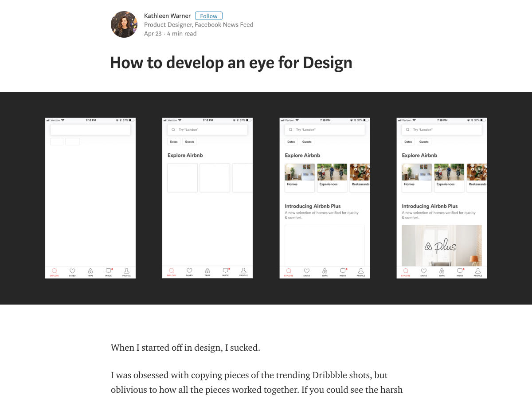Click the Experiences card in fourth phone mockup

point(449,177)
